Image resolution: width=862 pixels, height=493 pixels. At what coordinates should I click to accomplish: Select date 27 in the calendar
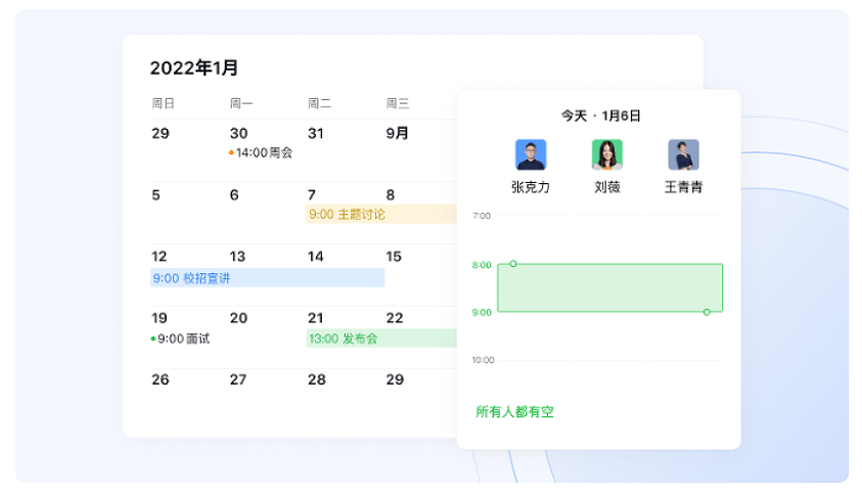coord(238,380)
